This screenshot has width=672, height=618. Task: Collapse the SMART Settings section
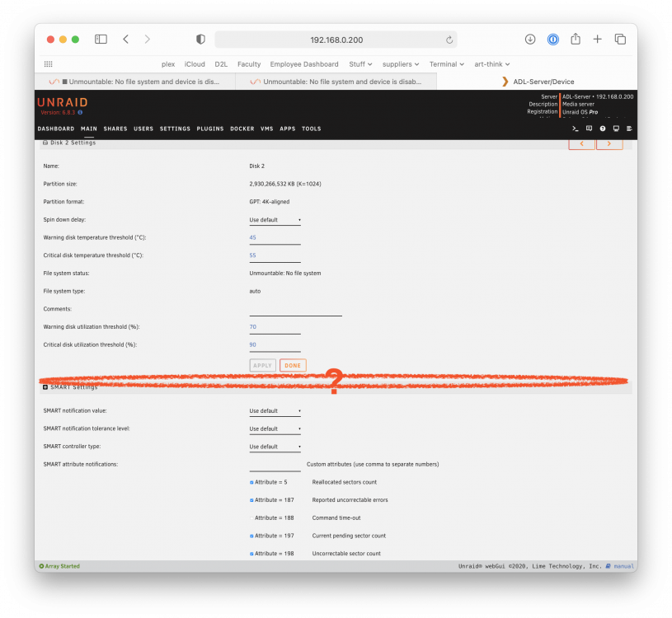(45, 387)
